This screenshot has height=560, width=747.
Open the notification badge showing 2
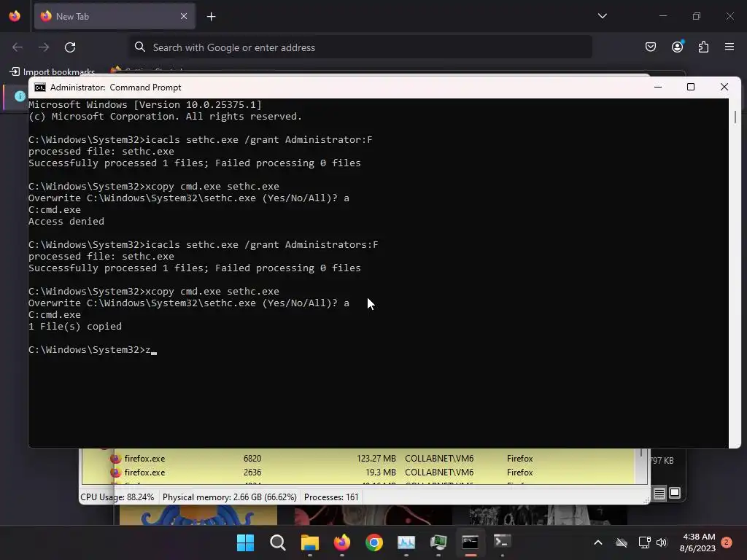[x=727, y=542]
